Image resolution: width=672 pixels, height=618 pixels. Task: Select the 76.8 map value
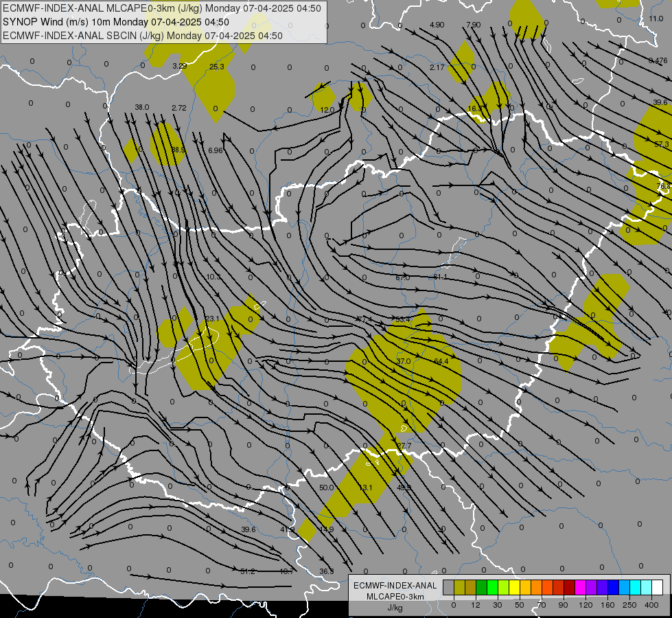click(664, 186)
